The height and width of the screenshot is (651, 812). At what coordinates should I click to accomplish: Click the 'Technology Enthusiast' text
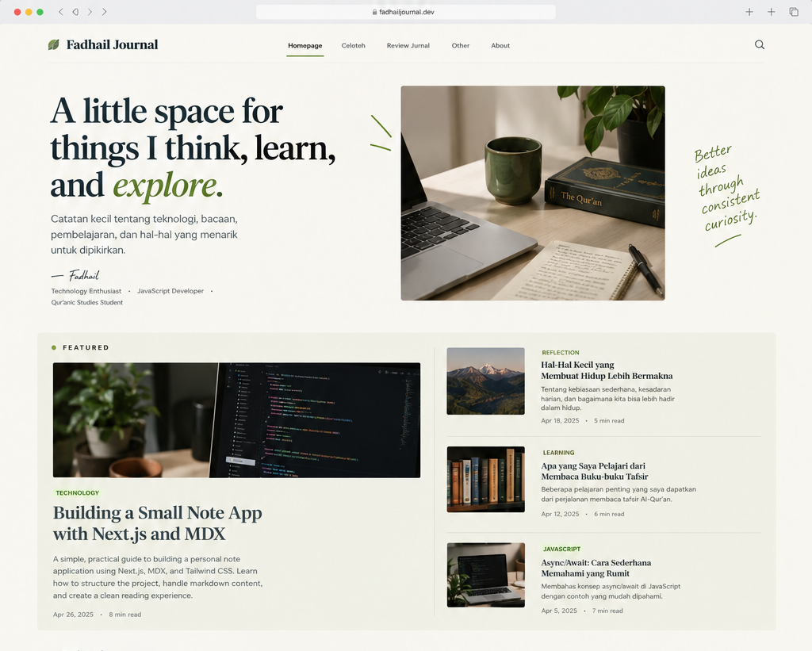86,291
